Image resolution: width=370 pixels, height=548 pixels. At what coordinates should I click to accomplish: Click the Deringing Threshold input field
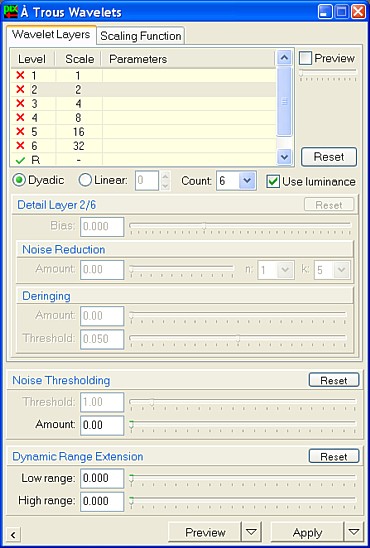tap(102, 339)
